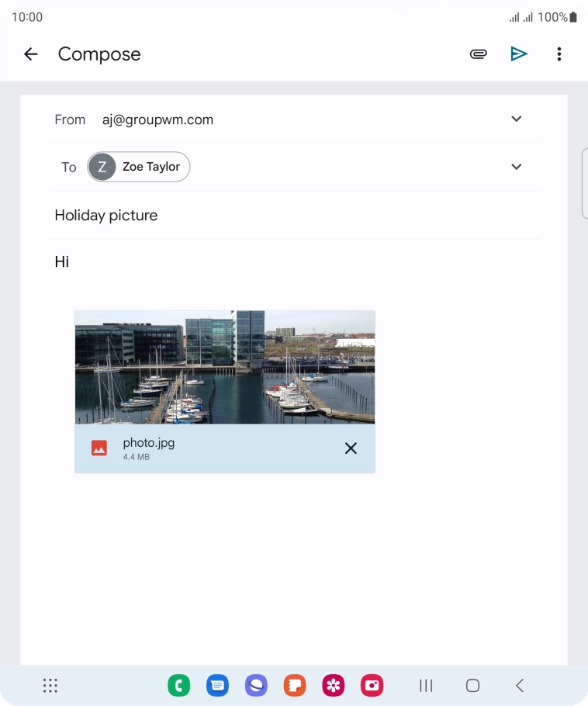
Task: Open the three-dot more options menu
Action: coord(559,54)
